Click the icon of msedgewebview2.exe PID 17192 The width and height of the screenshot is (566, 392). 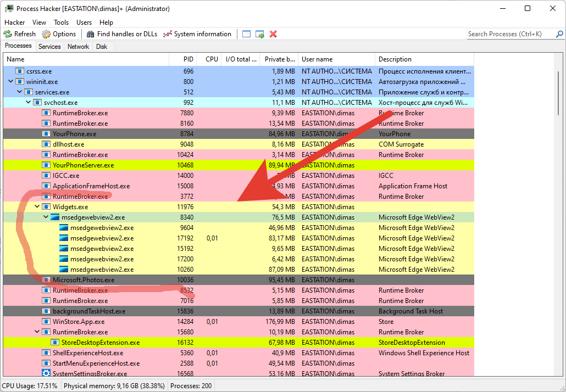[x=64, y=238]
